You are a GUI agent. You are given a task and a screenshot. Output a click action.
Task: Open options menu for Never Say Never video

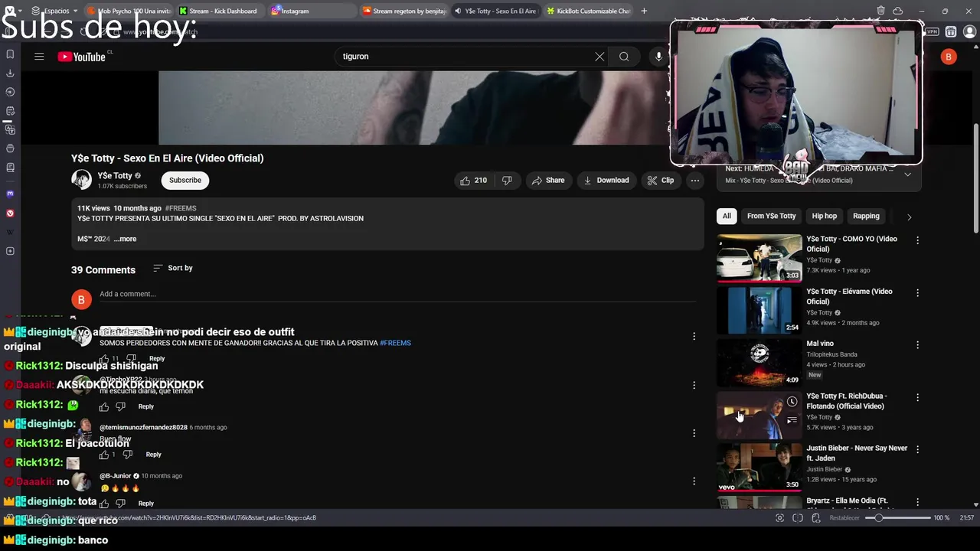click(x=917, y=450)
